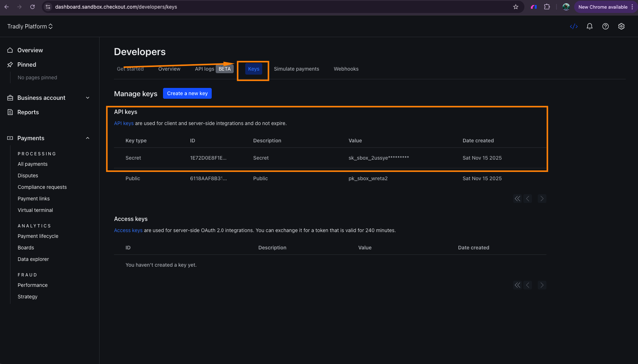Switch to the Webhooks tab
The width and height of the screenshot is (638, 364).
point(346,69)
